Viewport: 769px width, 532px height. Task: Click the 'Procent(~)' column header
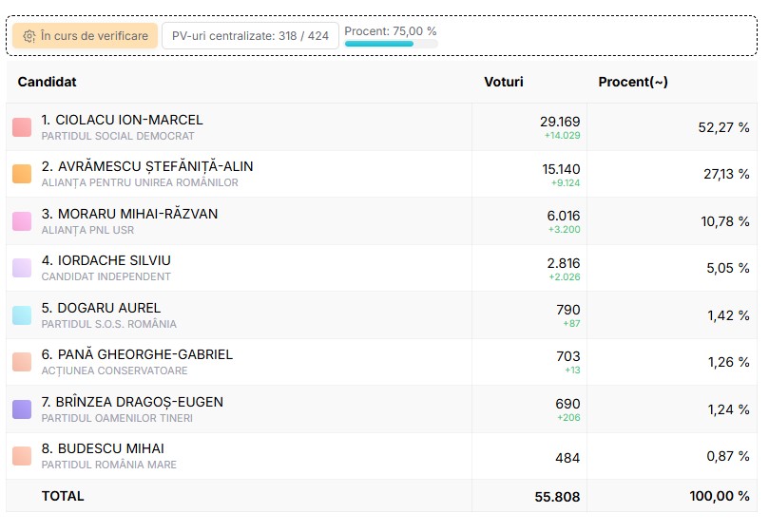click(x=633, y=83)
